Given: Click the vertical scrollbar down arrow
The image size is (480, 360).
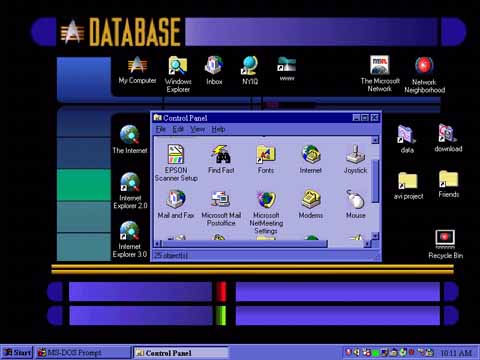Looking at the screenshot, I should click(375, 236).
